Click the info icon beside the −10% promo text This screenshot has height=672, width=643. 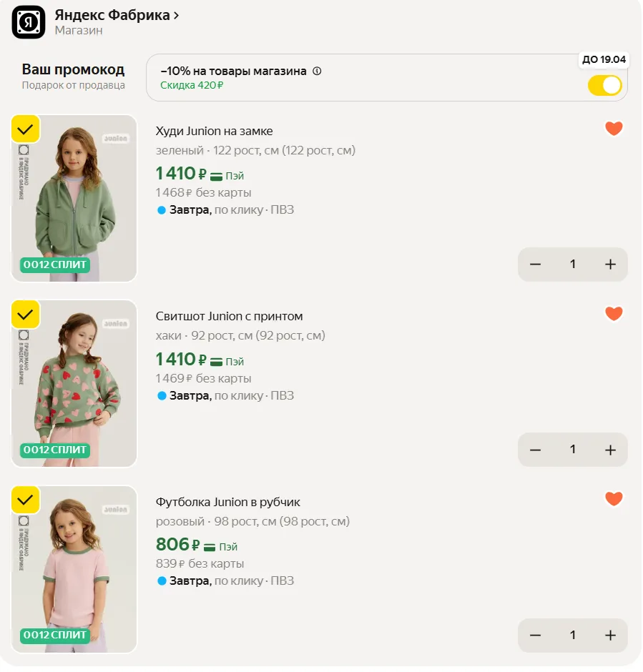318,71
